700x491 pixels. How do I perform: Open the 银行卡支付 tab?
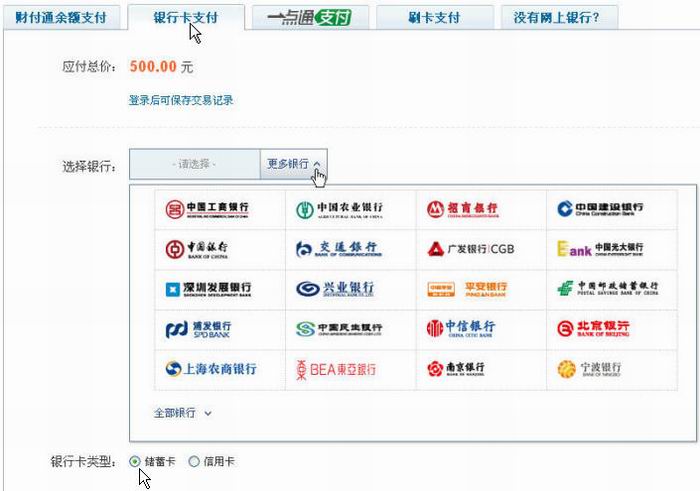(x=186, y=18)
